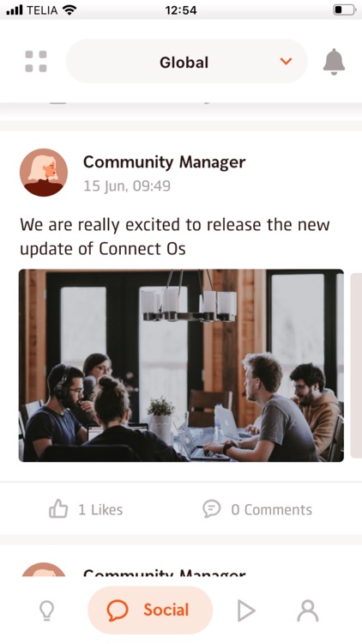
Task: Like the post with thumbs-up icon
Action: (58, 509)
